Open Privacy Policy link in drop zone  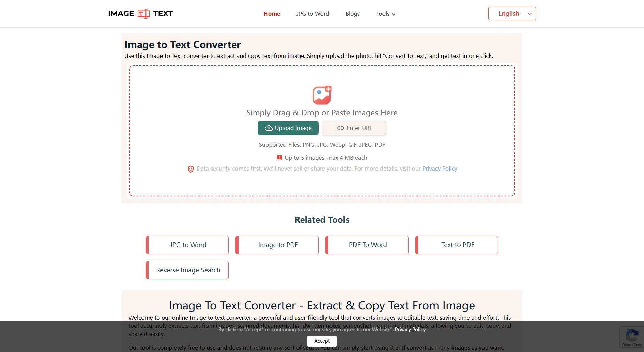(x=440, y=169)
